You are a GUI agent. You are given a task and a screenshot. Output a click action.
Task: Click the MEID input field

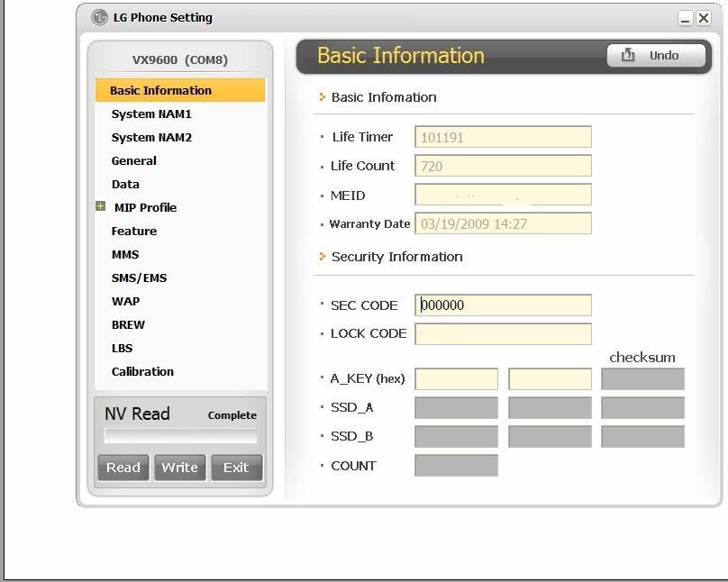(x=503, y=195)
